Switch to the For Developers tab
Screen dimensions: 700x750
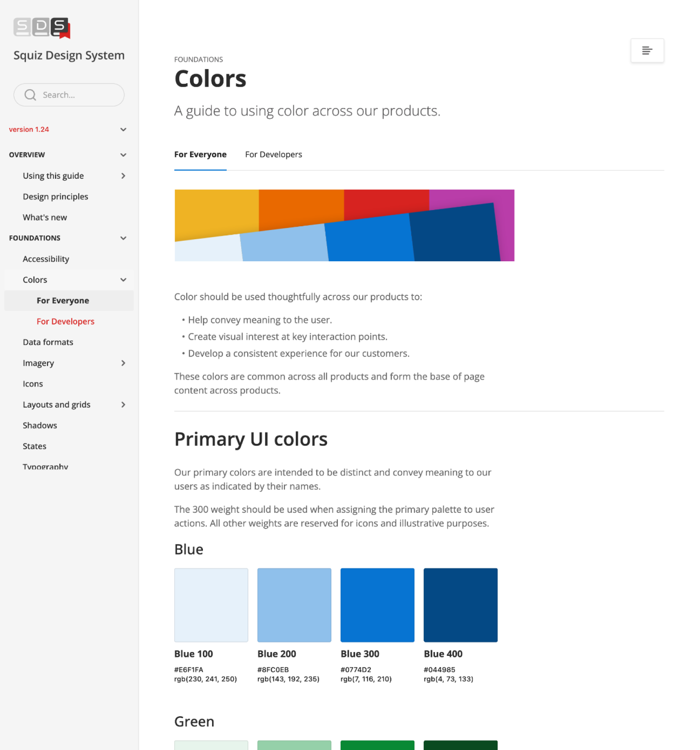tap(274, 155)
